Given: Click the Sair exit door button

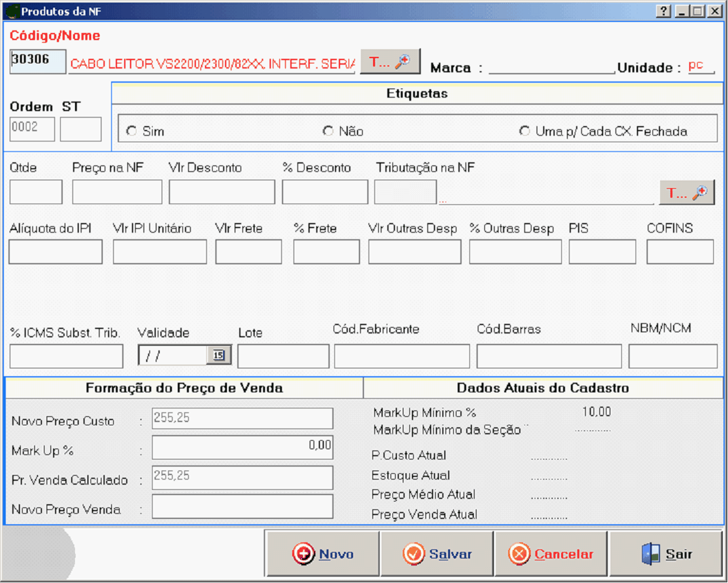Looking at the screenshot, I should point(666,554).
